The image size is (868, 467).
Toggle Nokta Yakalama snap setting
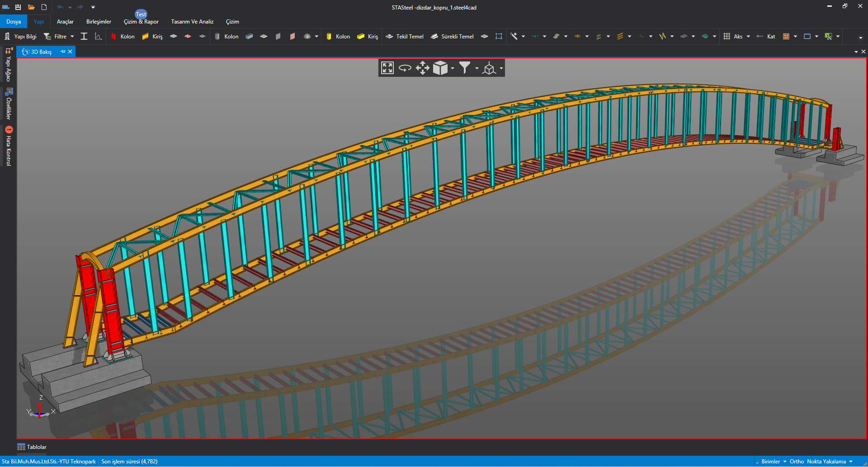coord(826,462)
